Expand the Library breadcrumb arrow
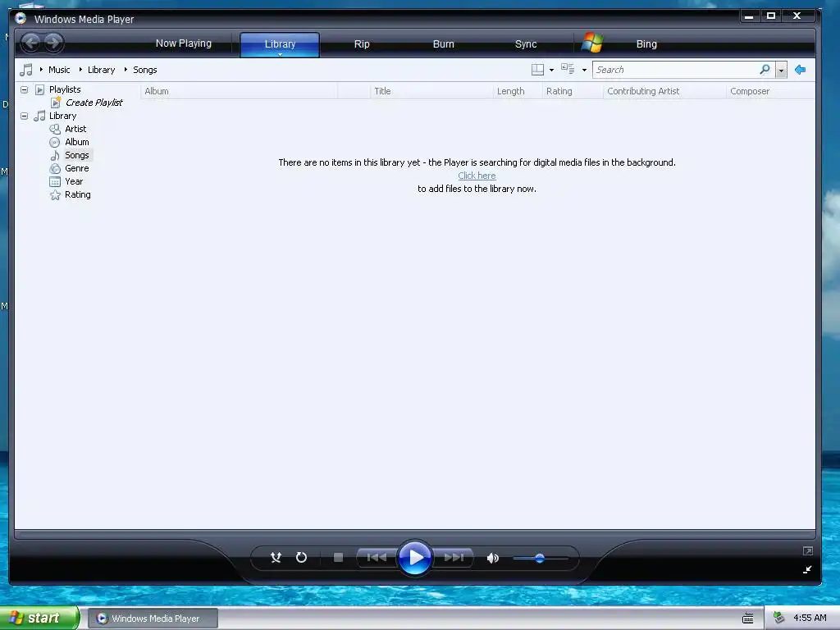 80,70
